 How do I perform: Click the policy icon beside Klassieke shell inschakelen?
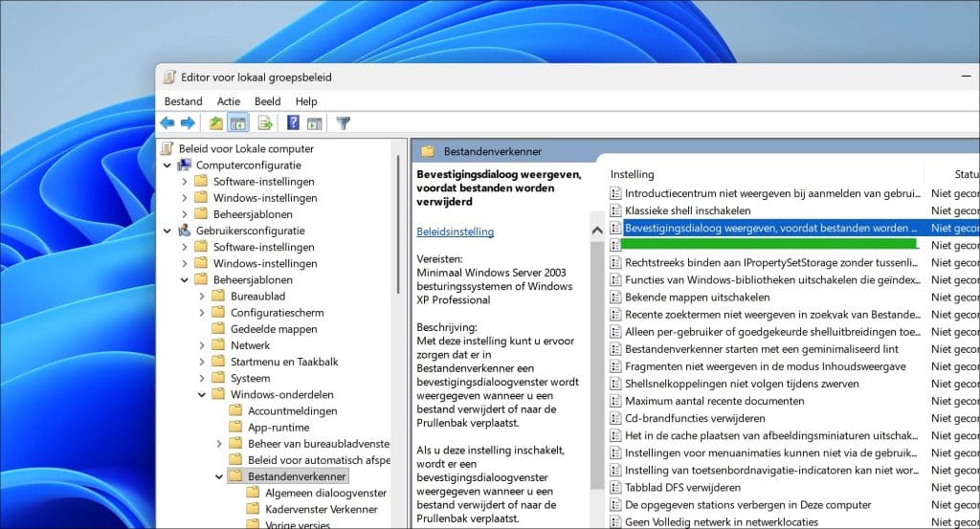(615, 210)
